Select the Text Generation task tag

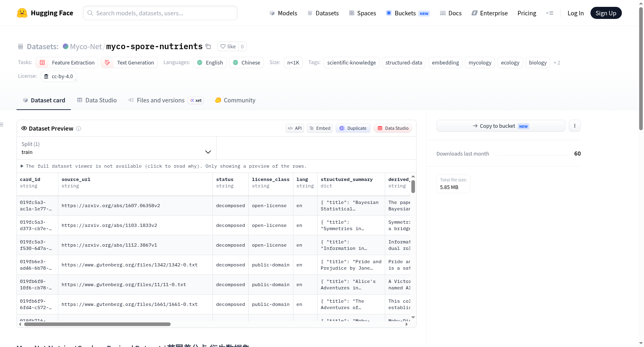pyautogui.click(x=129, y=62)
